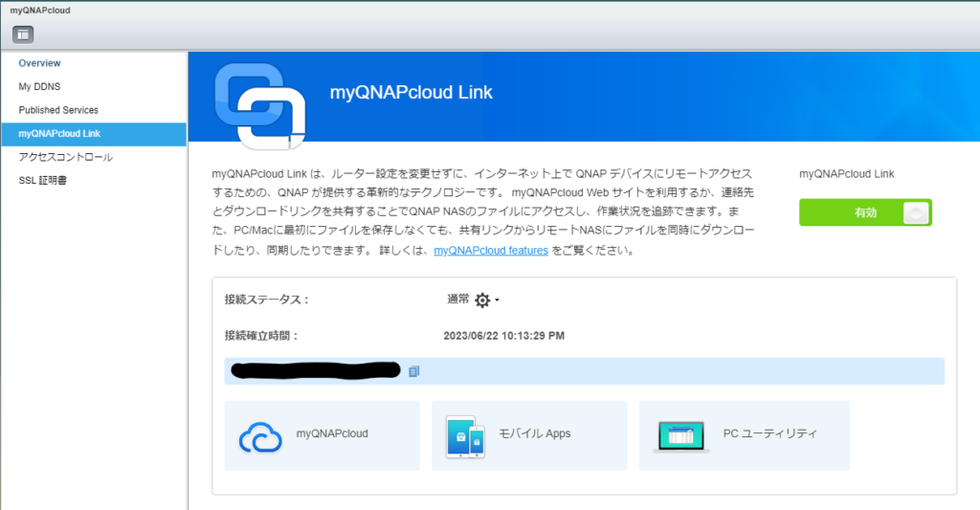Image resolution: width=980 pixels, height=510 pixels.
Task: Open the モバイル Apps card
Action: click(x=529, y=435)
